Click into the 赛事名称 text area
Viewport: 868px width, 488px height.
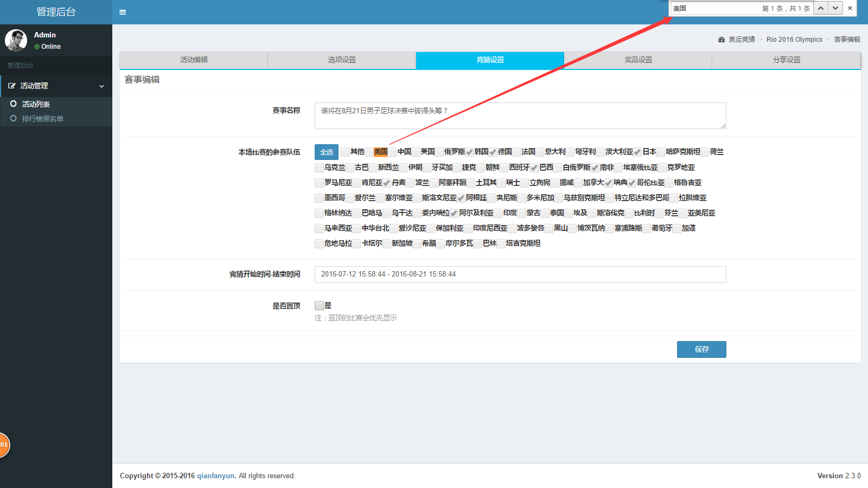(x=520, y=115)
